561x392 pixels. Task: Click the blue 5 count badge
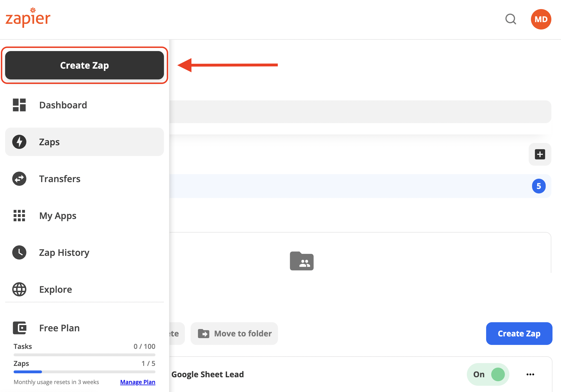coord(539,186)
